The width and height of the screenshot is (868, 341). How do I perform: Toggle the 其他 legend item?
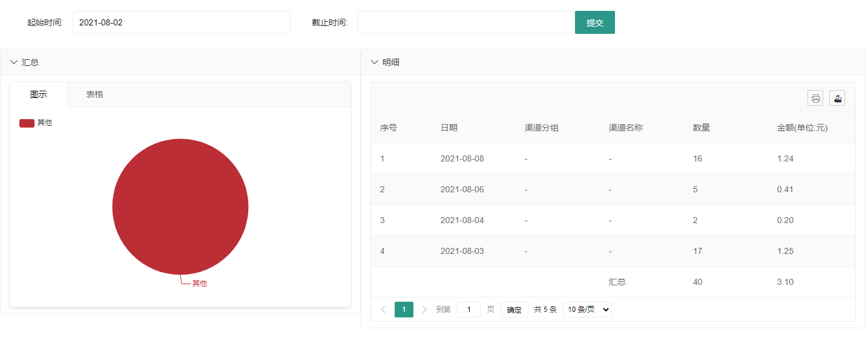36,123
